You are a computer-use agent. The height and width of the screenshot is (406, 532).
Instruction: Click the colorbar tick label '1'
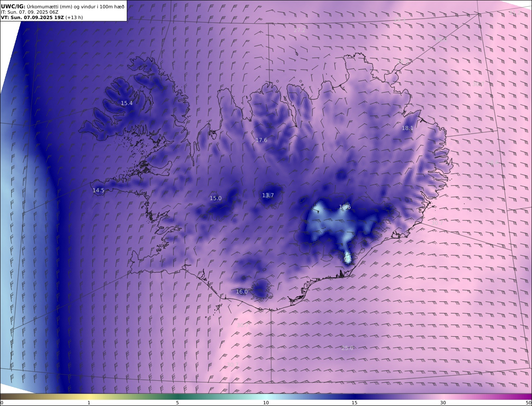[89, 403]
